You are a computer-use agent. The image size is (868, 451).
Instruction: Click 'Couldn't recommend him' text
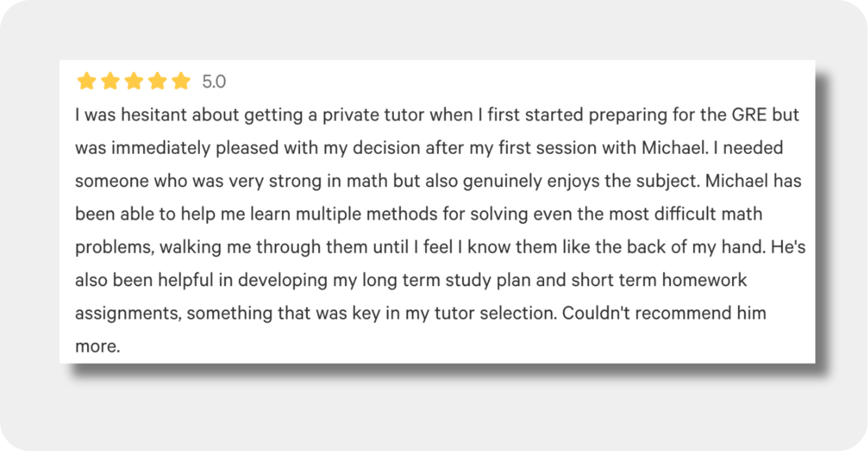pyautogui.click(x=664, y=313)
